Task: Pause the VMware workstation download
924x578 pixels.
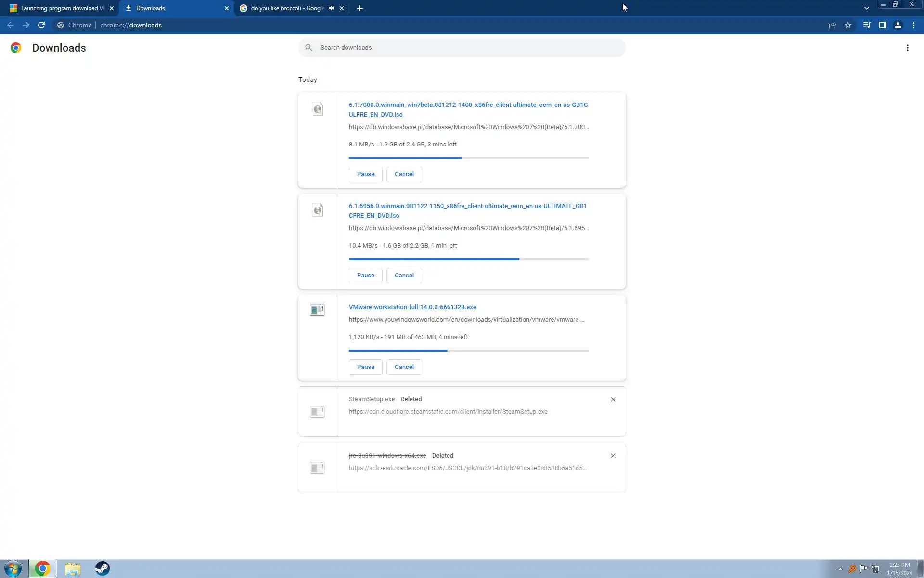Action: coord(365,367)
